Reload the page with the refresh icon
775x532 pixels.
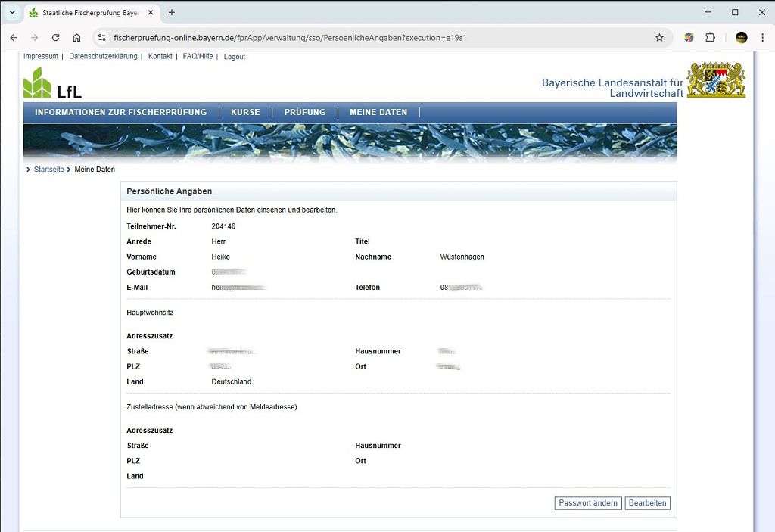(x=55, y=38)
